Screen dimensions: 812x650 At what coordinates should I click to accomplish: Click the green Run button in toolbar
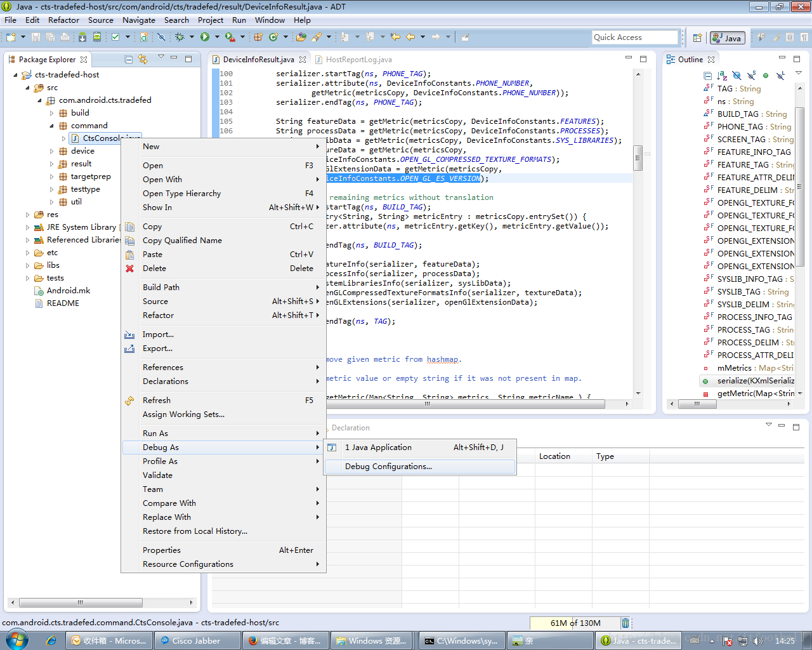pyautogui.click(x=205, y=37)
